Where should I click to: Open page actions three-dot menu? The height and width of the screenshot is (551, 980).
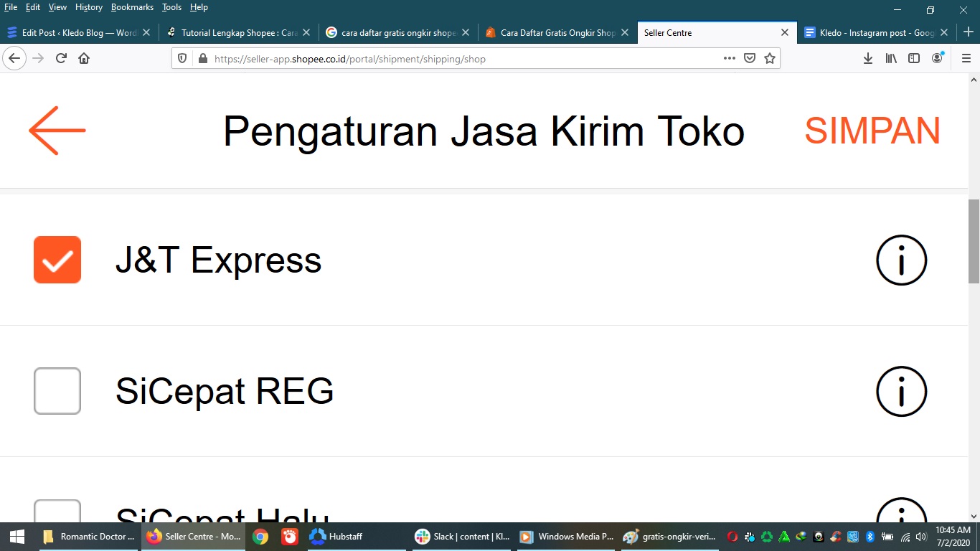[x=730, y=58]
